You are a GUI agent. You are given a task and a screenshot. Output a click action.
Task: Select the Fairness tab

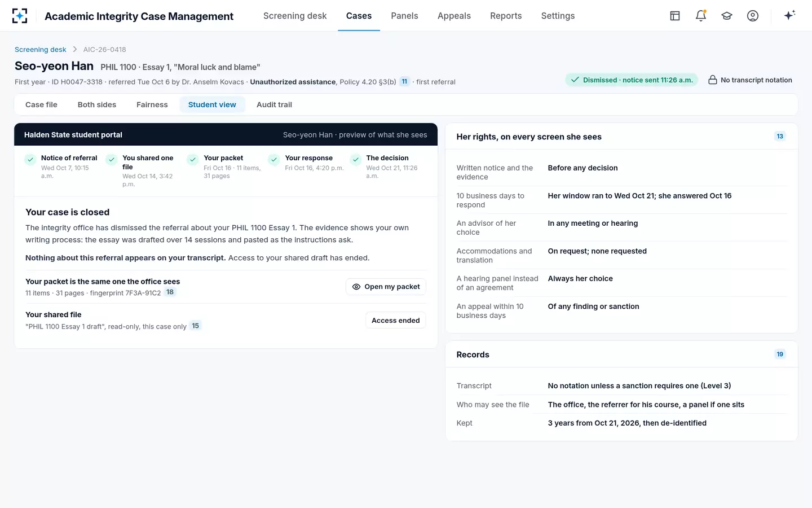point(152,104)
